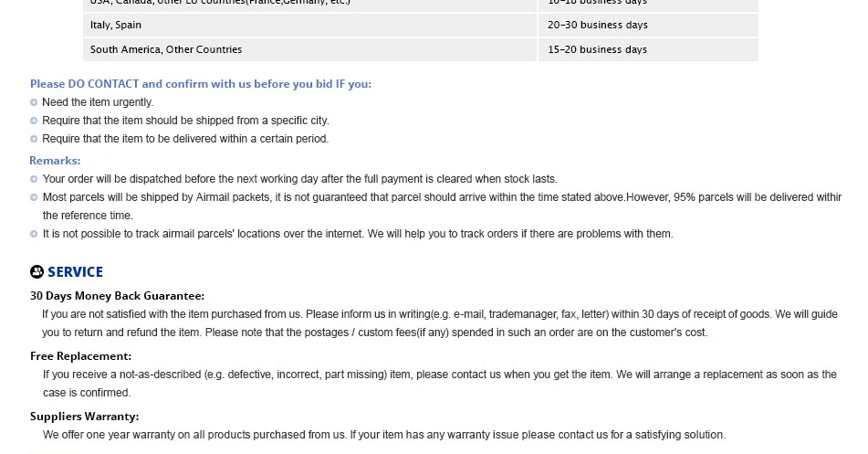Select the 'Suppliers Warranty:' heading
This screenshot has width=868, height=454.
click(x=84, y=417)
